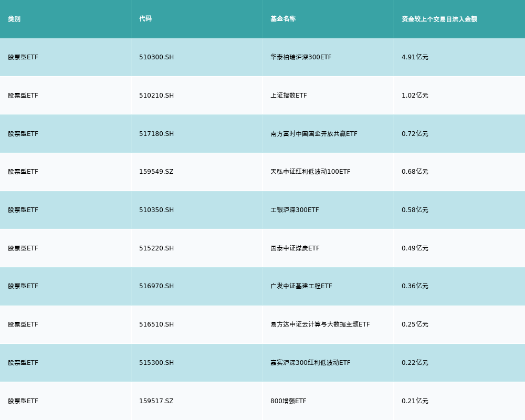The height and width of the screenshot is (420, 525).
Task: Click 股票型ETF in the 510210.SH row
Action: click(x=23, y=96)
